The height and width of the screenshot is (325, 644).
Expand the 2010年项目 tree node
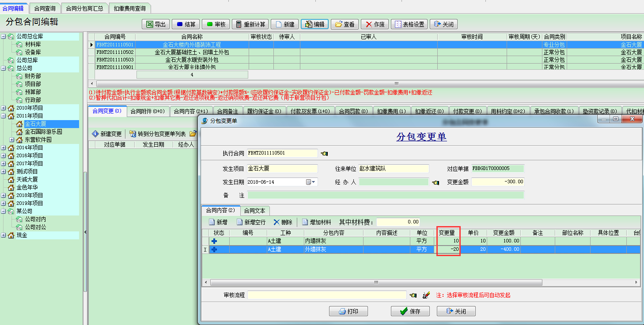pyautogui.click(x=4, y=108)
